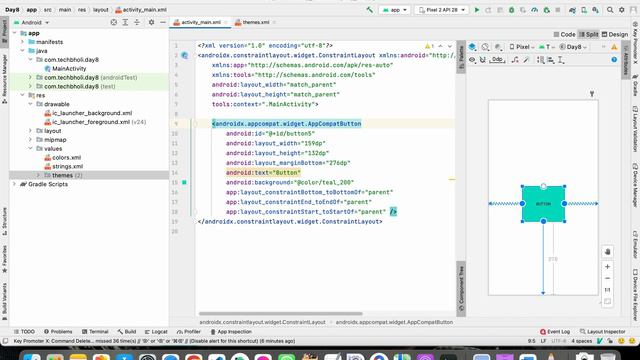Open default margins 0dp dropdown
Image resolution: width=640 pixels, height=360 pixels.
click(497, 60)
